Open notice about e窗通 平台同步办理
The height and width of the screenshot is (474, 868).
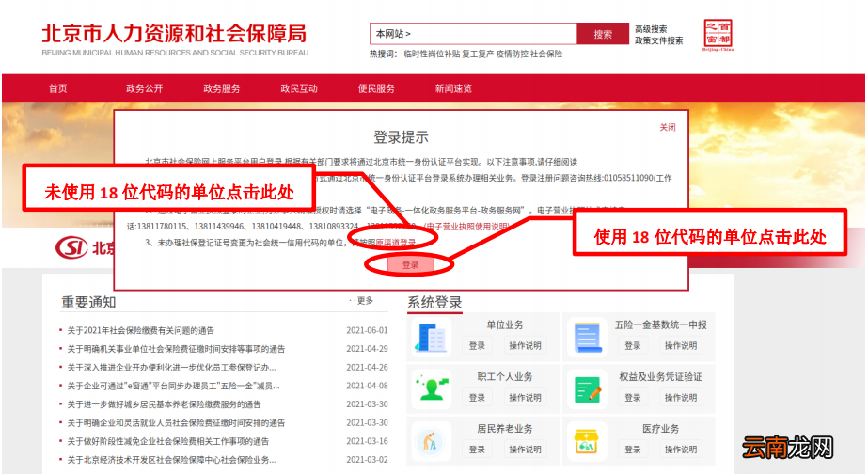(173, 386)
